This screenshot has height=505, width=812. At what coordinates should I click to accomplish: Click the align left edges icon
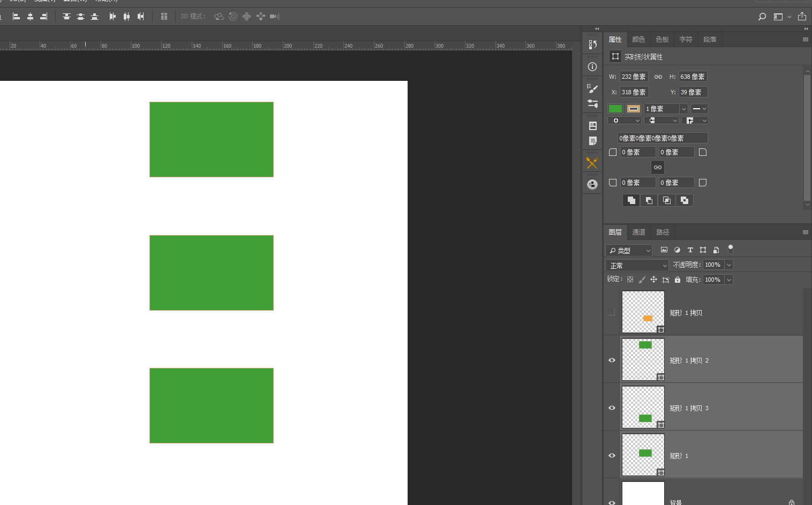pos(16,17)
